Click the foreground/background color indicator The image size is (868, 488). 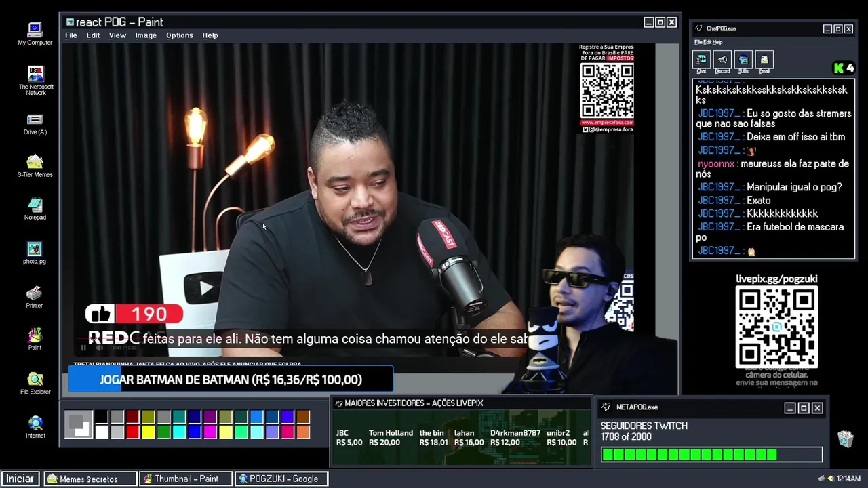tap(78, 425)
